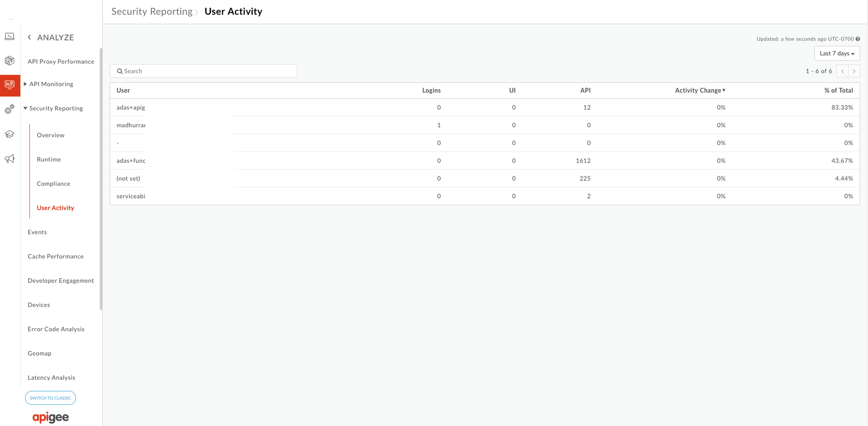Open Geomap analytics

[x=40, y=353]
